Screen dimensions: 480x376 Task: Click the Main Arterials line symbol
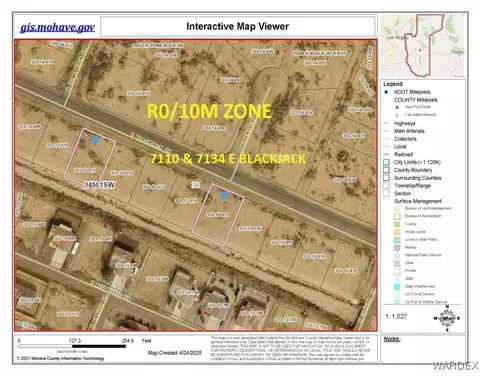tap(387, 131)
